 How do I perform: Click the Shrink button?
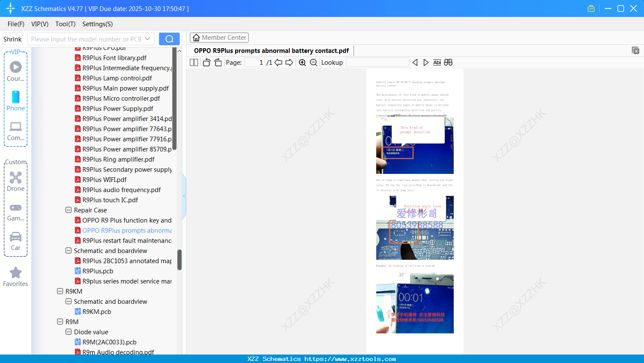pyautogui.click(x=13, y=39)
